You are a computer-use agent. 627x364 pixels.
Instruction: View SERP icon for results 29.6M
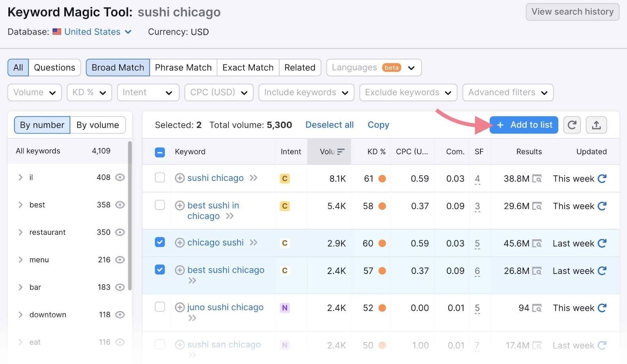(x=537, y=206)
